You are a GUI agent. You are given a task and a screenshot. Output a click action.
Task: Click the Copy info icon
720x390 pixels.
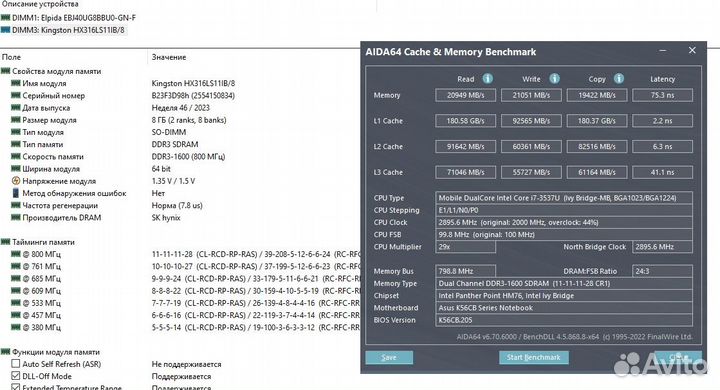(x=619, y=79)
